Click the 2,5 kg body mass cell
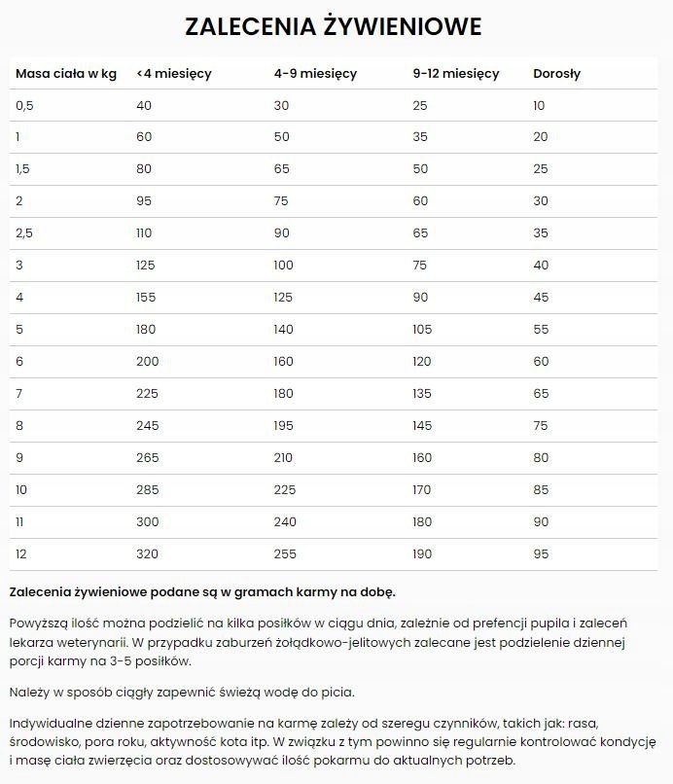The width and height of the screenshot is (673, 784). 24,233
